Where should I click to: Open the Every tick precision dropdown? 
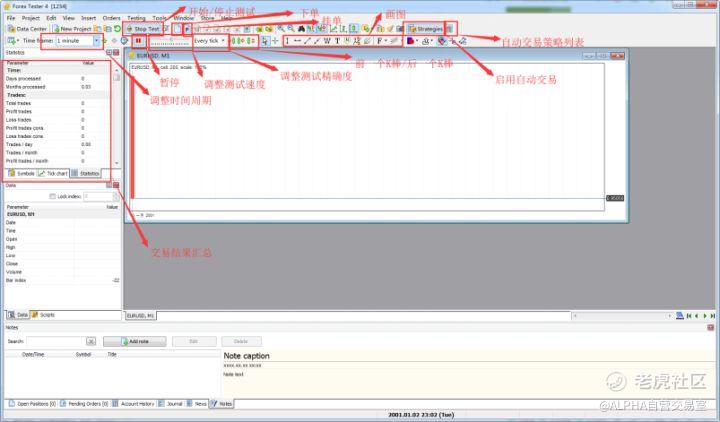point(210,41)
